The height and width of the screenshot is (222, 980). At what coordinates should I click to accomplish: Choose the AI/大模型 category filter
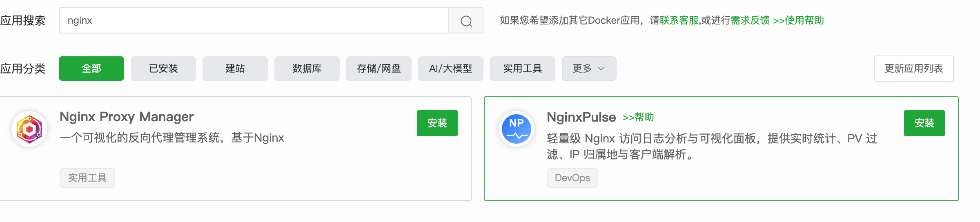(451, 69)
